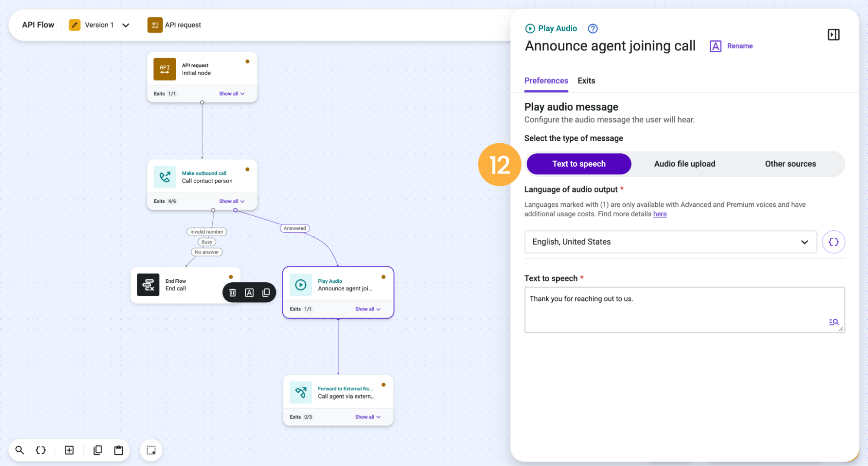868x466 pixels.
Task: Open Play Audio help question icon
Action: pos(593,29)
